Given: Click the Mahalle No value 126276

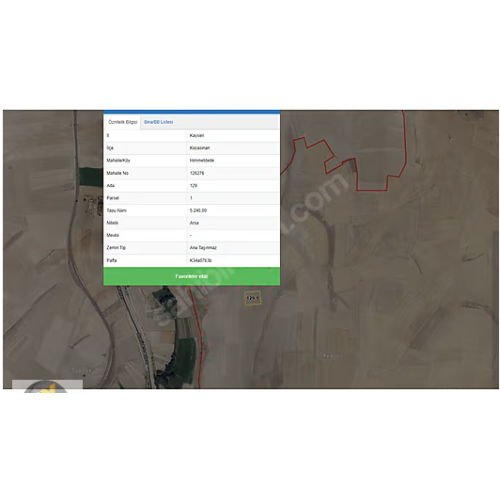Looking at the screenshot, I should click(197, 173).
